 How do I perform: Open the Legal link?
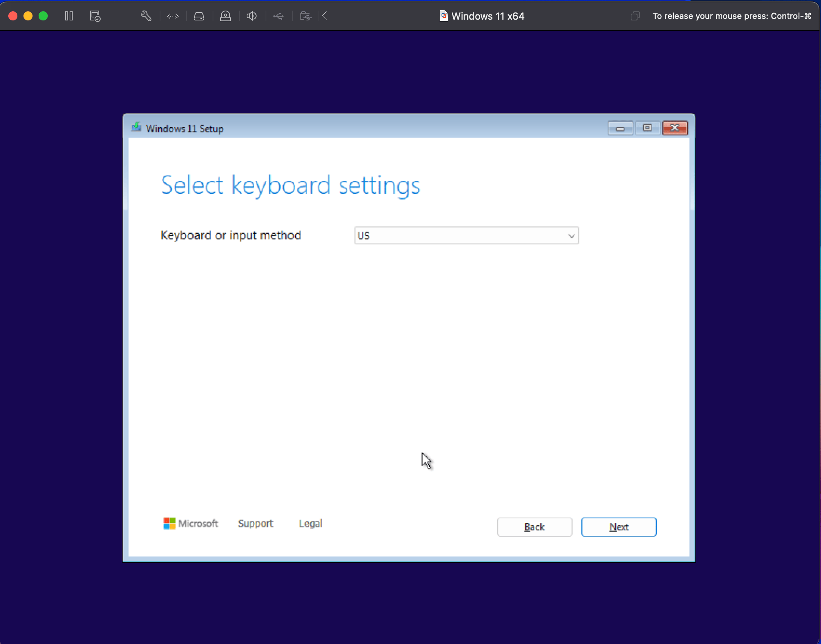click(x=310, y=523)
